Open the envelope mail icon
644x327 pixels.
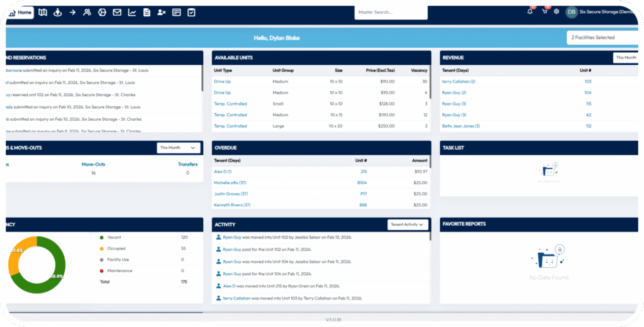coord(117,13)
